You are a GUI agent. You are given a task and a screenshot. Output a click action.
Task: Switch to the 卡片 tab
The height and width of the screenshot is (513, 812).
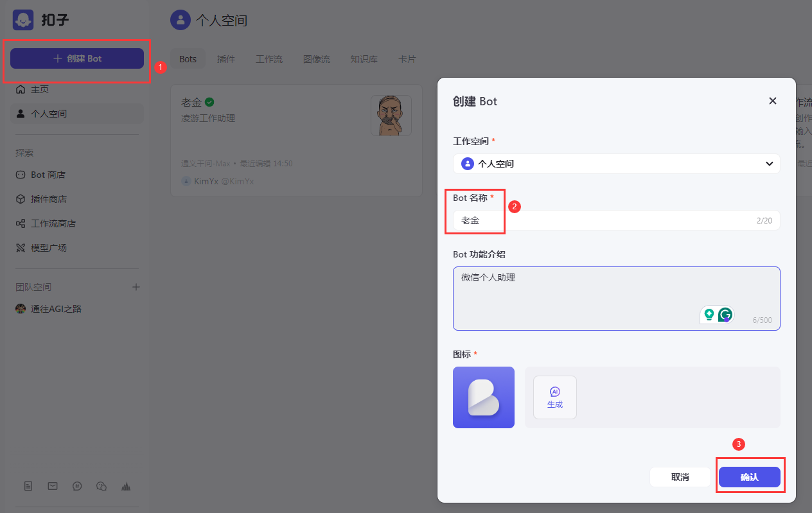pyautogui.click(x=407, y=59)
